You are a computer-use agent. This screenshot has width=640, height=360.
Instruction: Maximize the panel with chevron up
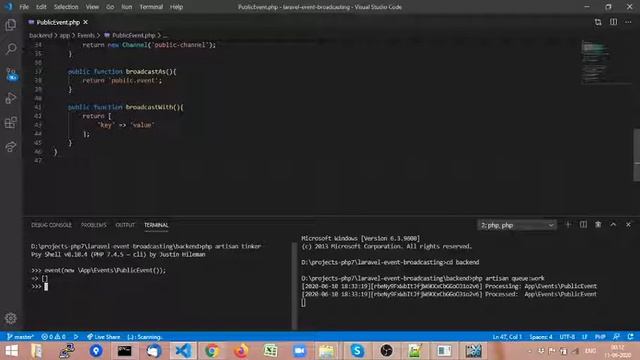tap(613, 224)
